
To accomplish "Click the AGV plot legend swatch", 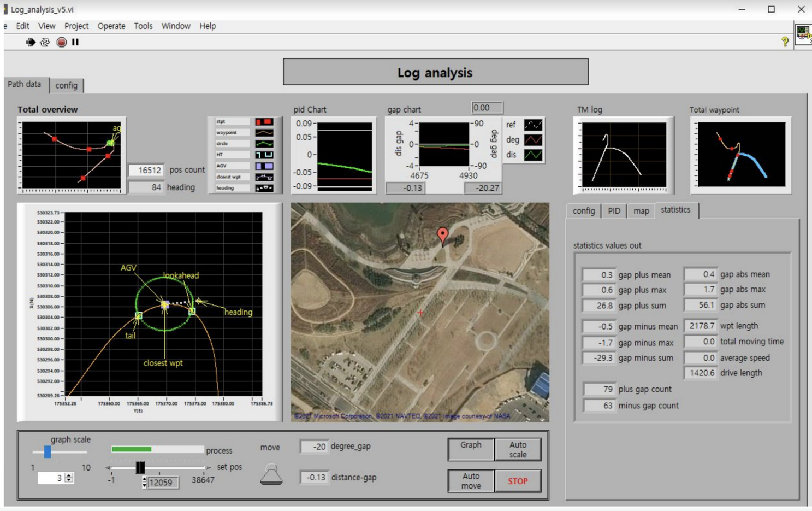I will 264,166.
